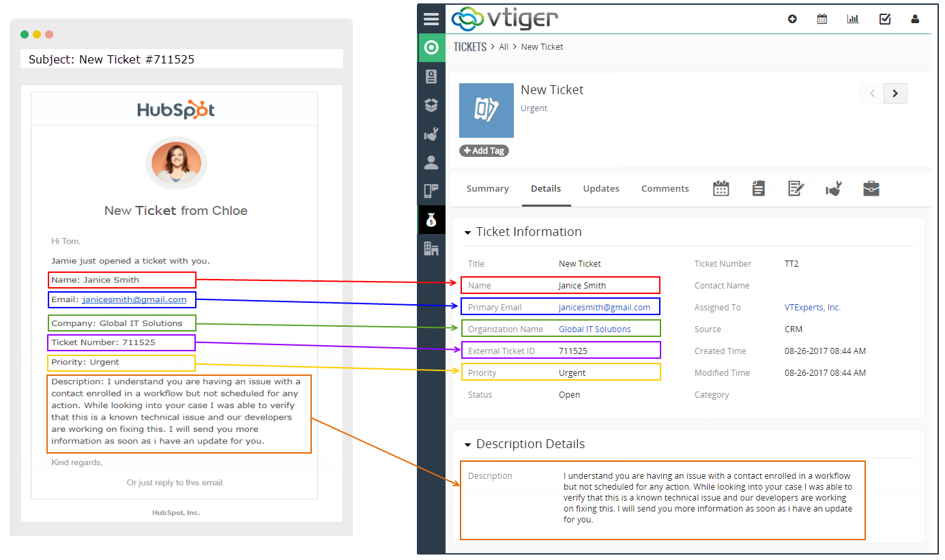Click the Created Time value
Image resolution: width=945 pixels, height=560 pixels.
pos(826,351)
